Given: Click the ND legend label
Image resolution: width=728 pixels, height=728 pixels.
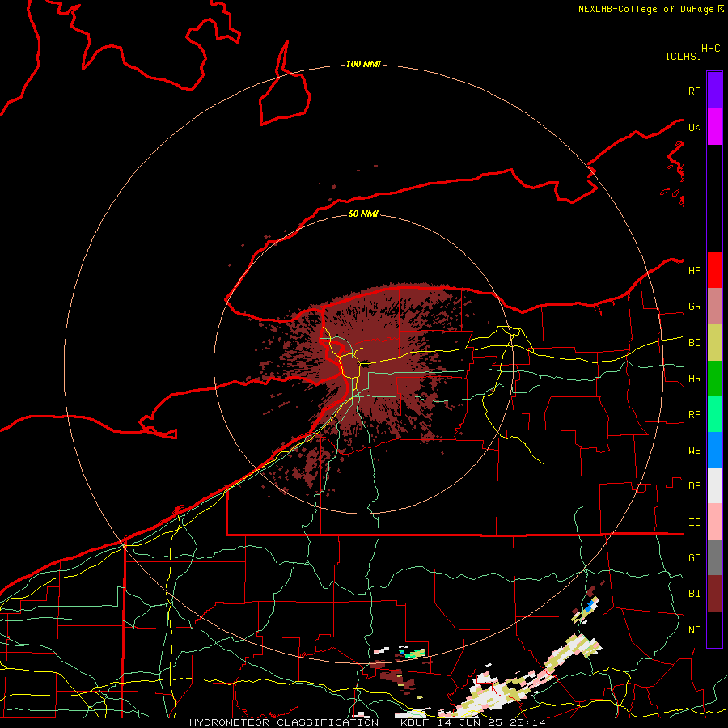Looking at the screenshot, I should pos(694,630).
